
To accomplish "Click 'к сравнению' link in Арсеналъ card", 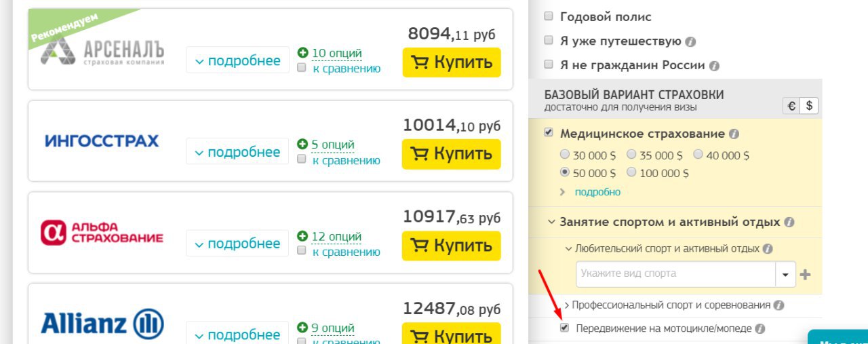I will [x=347, y=69].
